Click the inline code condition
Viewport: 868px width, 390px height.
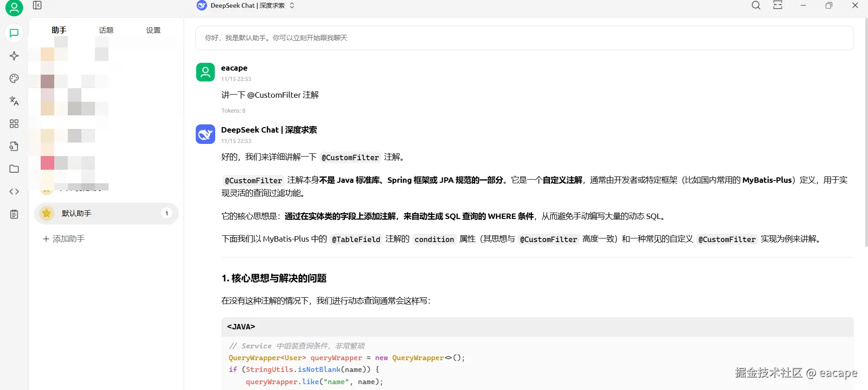coord(434,239)
